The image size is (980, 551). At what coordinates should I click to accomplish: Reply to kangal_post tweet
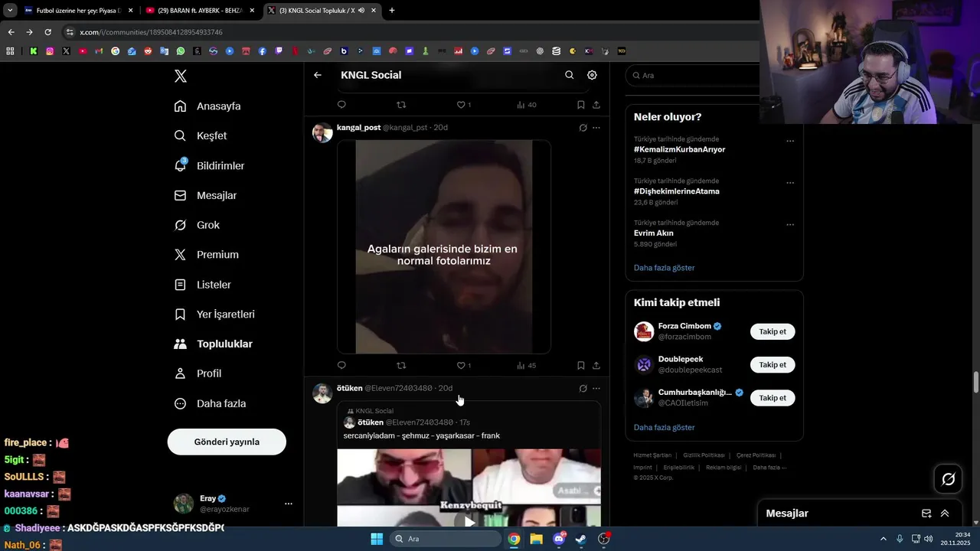coord(341,365)
